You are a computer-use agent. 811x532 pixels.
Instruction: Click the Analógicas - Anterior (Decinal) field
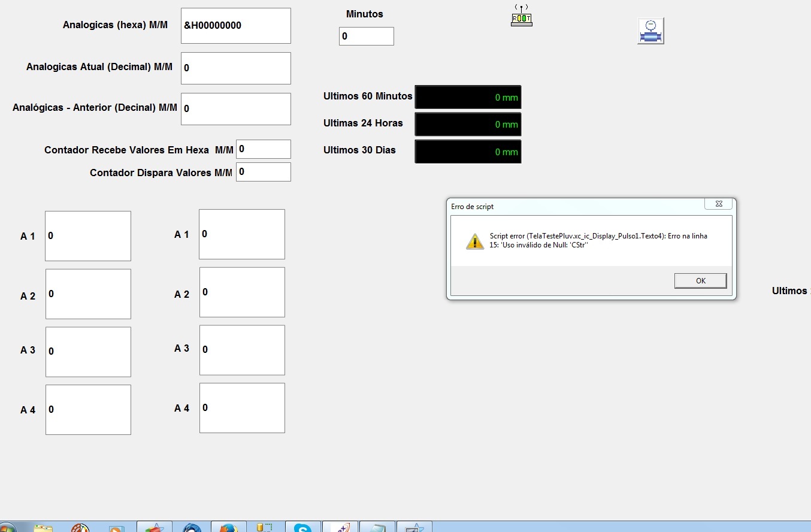click(x=236, y=109)
